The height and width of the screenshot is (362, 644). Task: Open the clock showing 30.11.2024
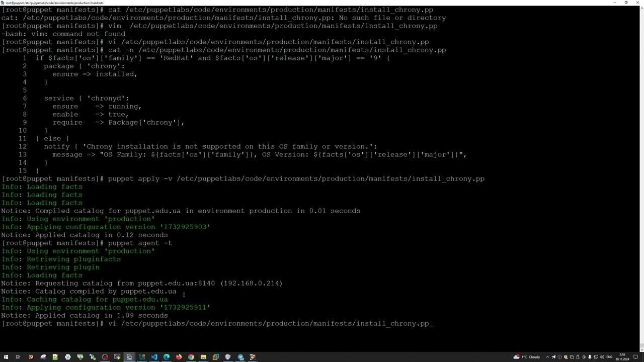point(622,357)
